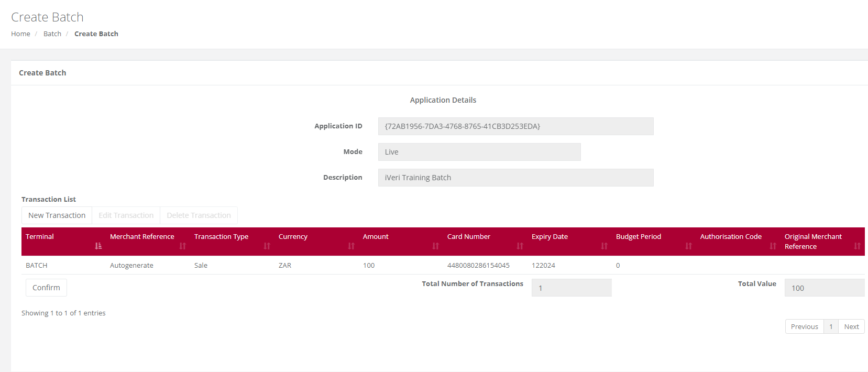The width and height of the screenshot is (868, 372).
Task: Sort by Expiry Date column icon
Action: tap(605, 246)
